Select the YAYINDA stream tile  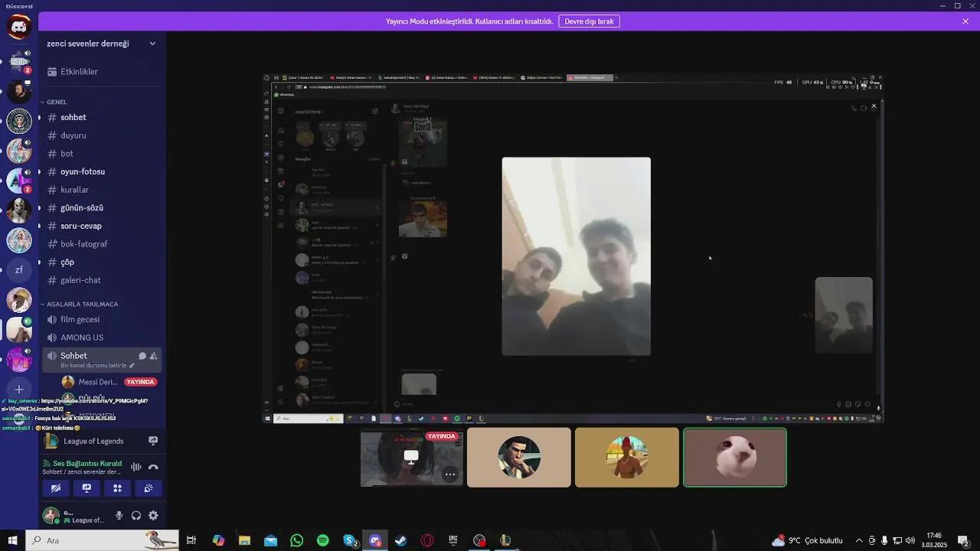[412, 458]
